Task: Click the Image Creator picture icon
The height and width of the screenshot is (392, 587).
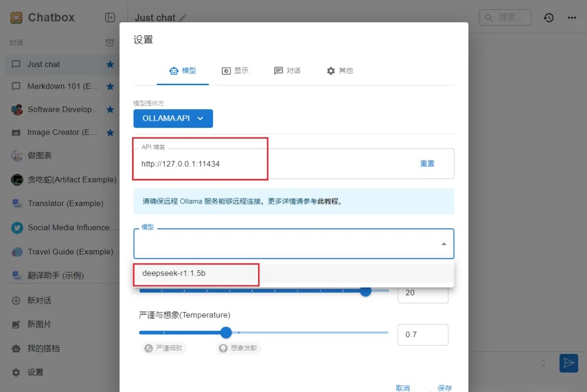Action: 16,133
